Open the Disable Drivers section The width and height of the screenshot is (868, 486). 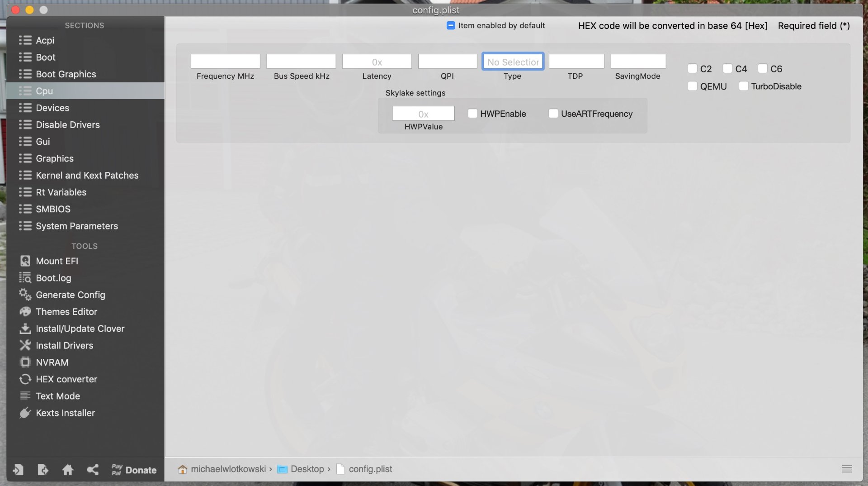pyautogui.click(x=85, y=125)
